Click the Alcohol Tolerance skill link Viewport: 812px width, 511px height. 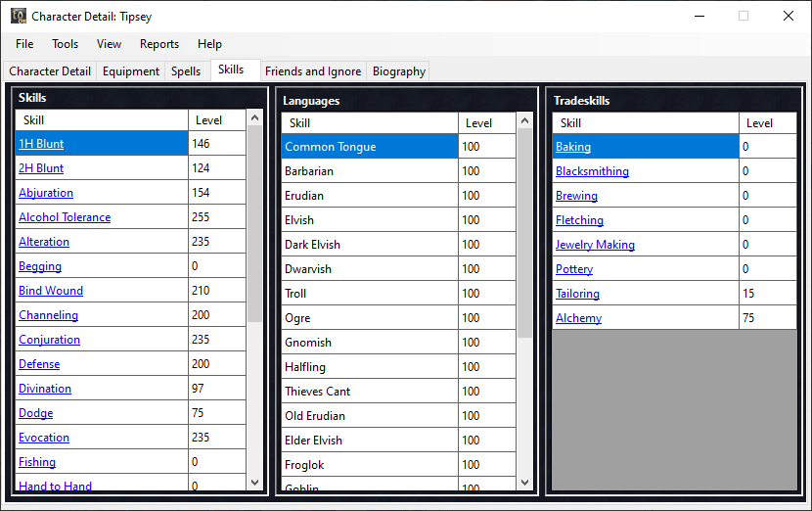(x=65, y=217)
